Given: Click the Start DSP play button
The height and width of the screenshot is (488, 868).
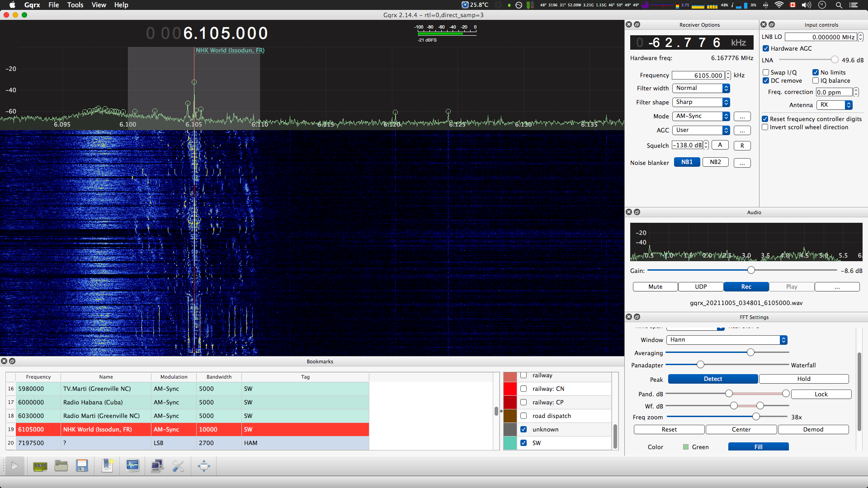Looking at the screenshot, I should pyautogui.click(x=14, y=466).
